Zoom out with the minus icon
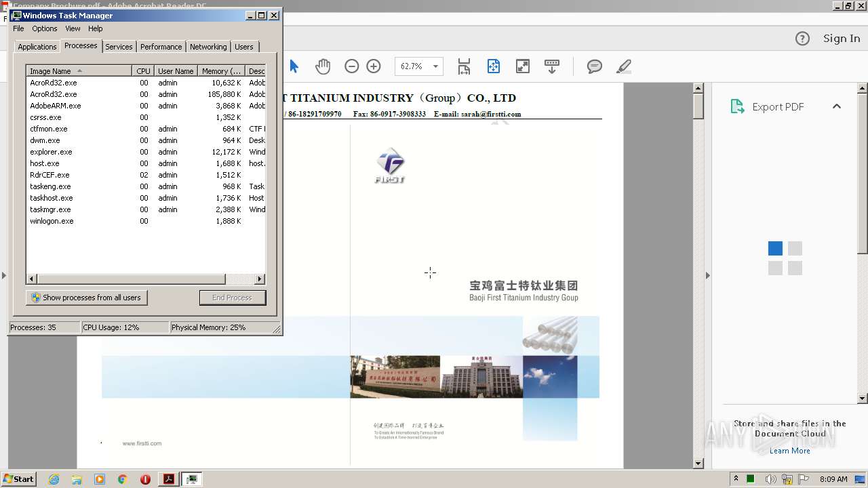868x488 pixels. [351, 66]
